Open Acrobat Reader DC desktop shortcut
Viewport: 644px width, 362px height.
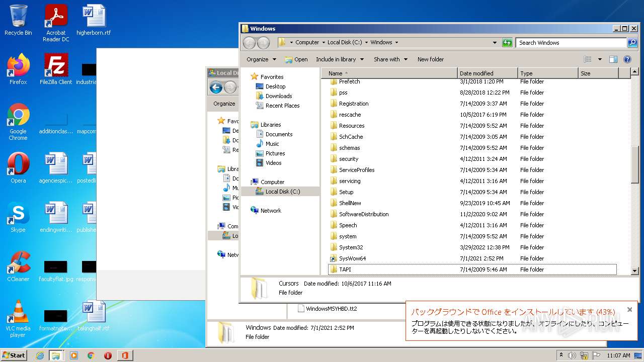point(56,23)
